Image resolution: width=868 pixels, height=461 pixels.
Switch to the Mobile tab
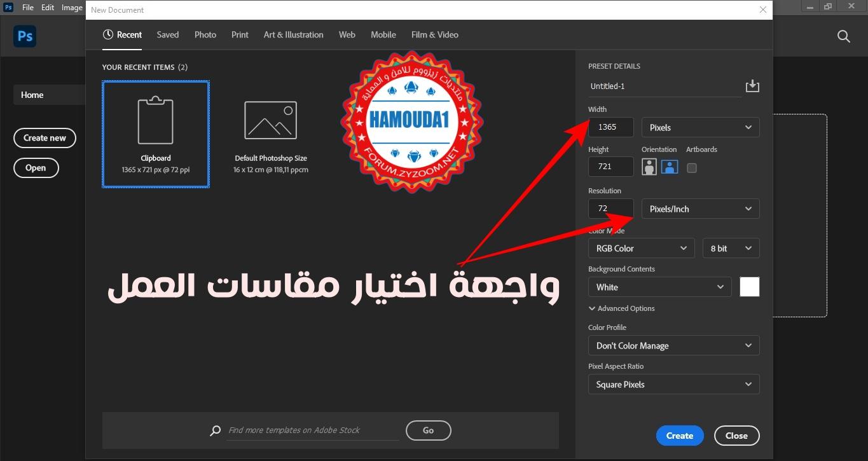(383, 34)
